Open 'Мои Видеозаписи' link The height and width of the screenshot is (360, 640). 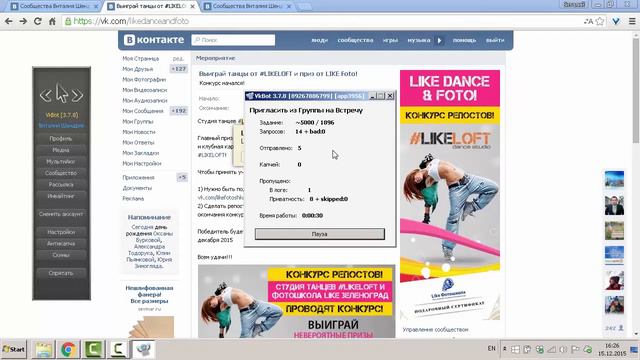[144, 90]
